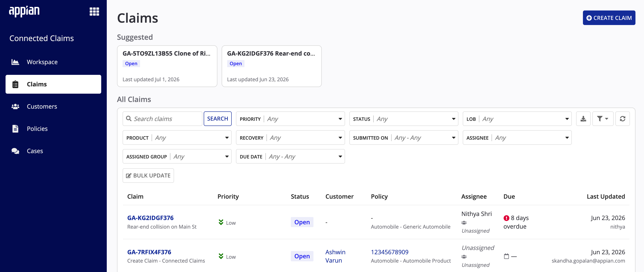Open the apps grid navigation icon
This screenshot has width=644, height=272.
pyautogui.click(x=94, y=12)
